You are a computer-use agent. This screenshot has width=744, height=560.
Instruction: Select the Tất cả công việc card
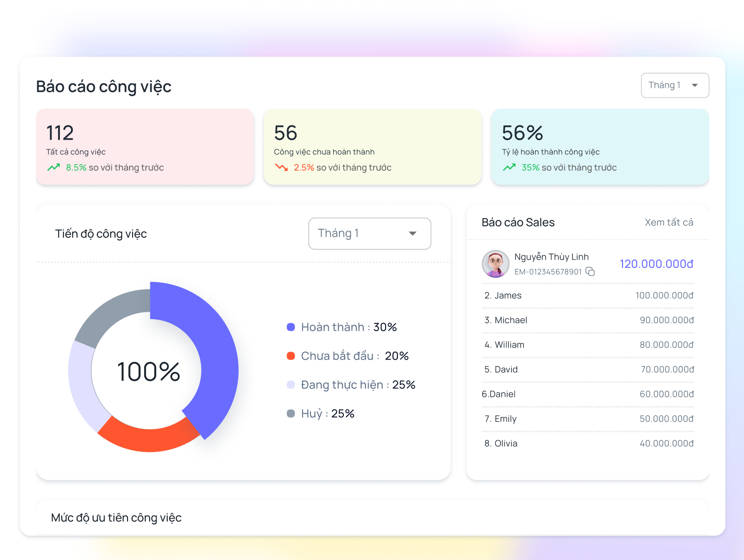pyautogui.click(x=145, y=147)
